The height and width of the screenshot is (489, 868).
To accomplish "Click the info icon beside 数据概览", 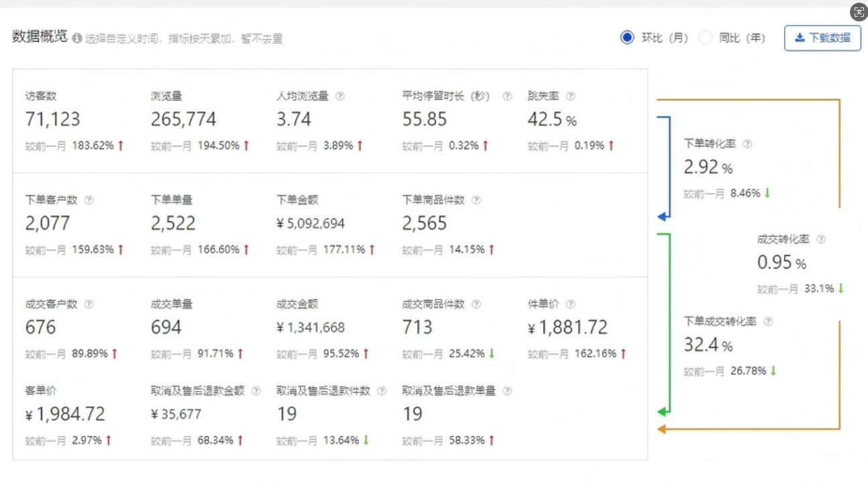I will pos(77,38).
